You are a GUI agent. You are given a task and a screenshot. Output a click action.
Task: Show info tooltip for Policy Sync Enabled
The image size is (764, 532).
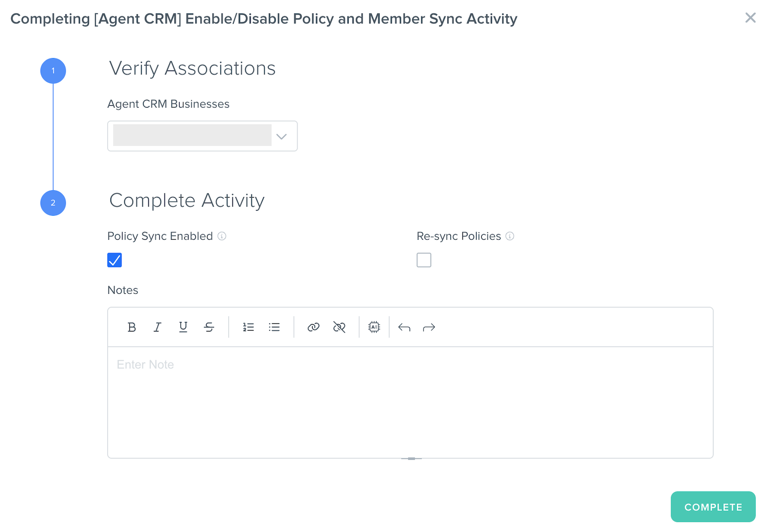pyautogui.click(x=222, y=236)
